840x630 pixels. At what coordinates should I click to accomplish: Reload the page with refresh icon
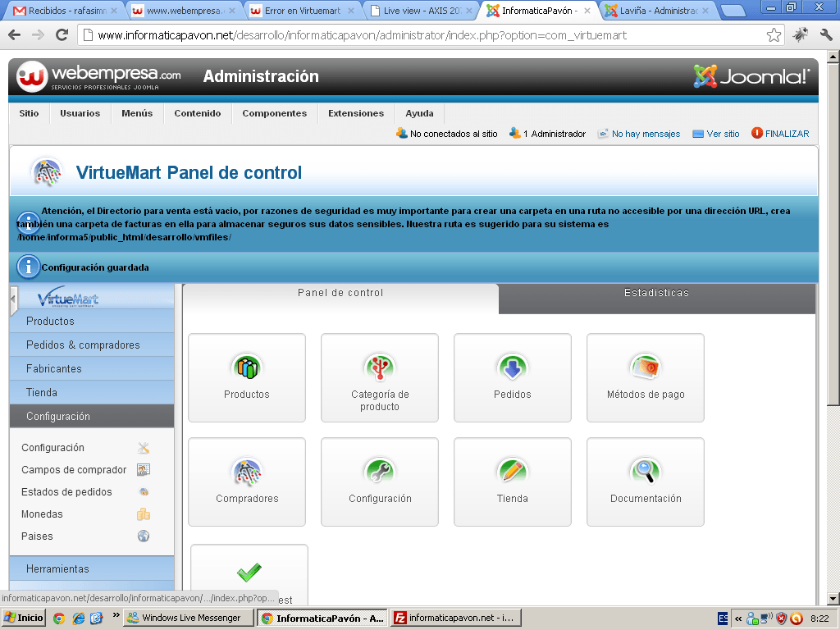[x=62, y=35]
